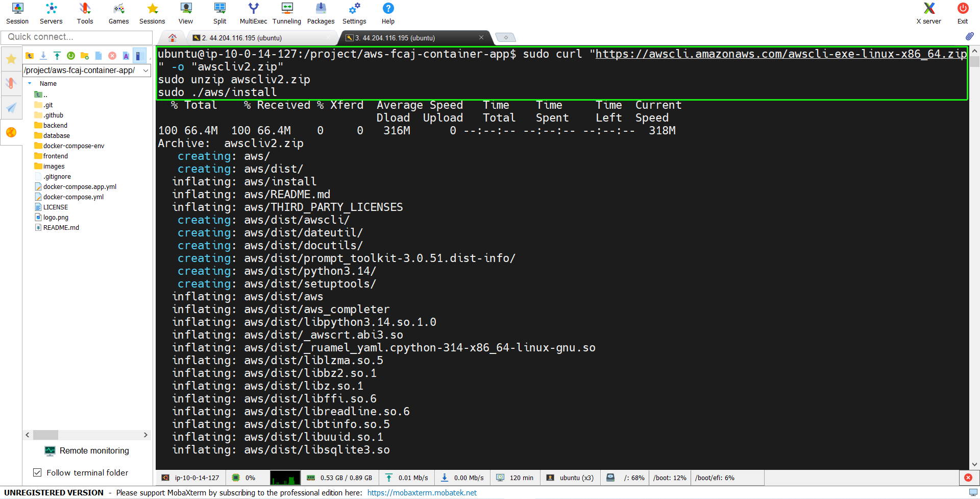Open a new terminal tab

click(x=506, y=37)
